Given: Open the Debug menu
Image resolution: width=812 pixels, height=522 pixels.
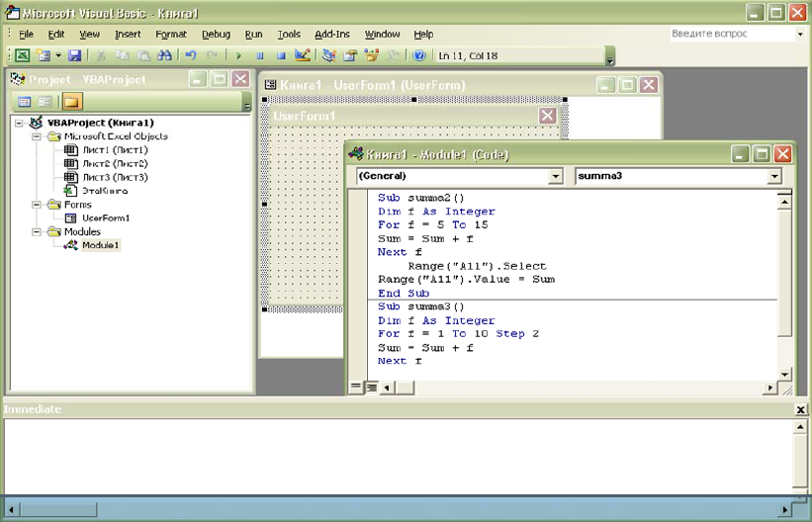Looking at the screenshot, I should tap(216, 35).
